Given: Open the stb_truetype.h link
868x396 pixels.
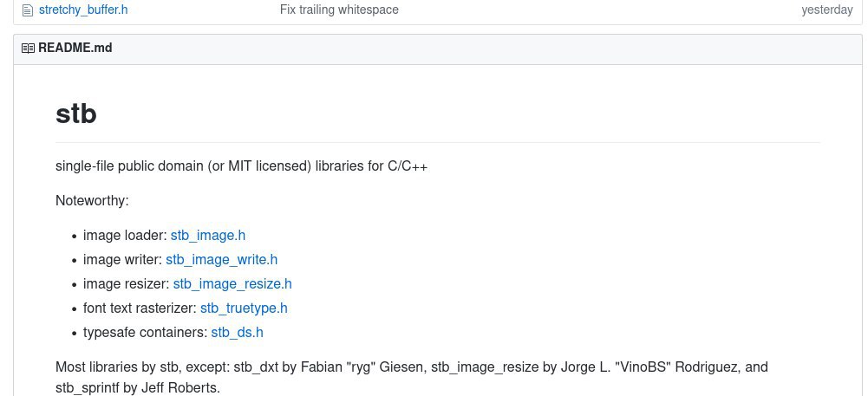Looking at the screenshot, I should pyautogui.click(x=244, y=308).
